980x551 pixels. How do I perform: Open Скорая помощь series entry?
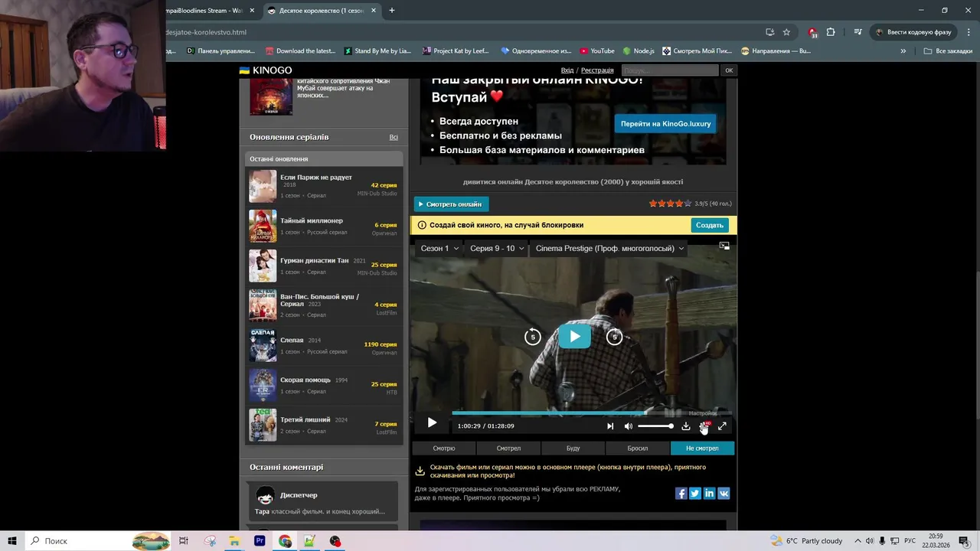(x=305, y=380)
